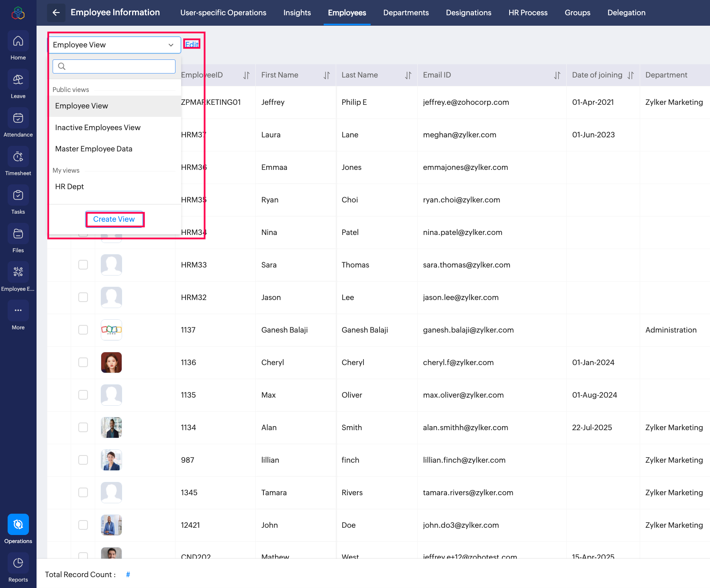Open the Files sidebar icon

click(18, 234)
